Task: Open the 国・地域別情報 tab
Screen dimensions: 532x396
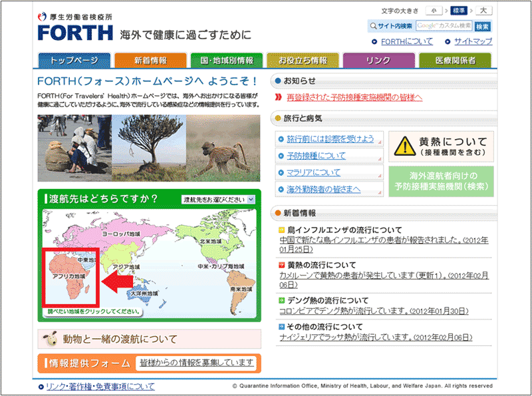Action: click(x=227, y=61)
